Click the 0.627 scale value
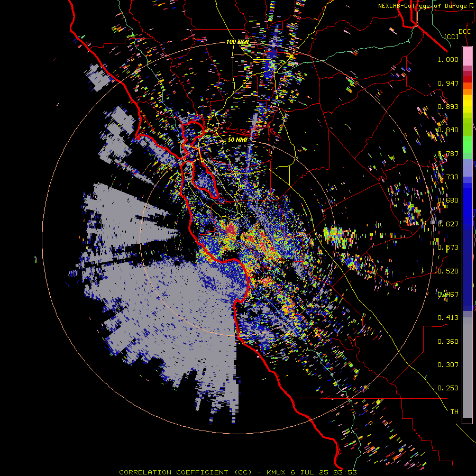 [x=448, y=224]
